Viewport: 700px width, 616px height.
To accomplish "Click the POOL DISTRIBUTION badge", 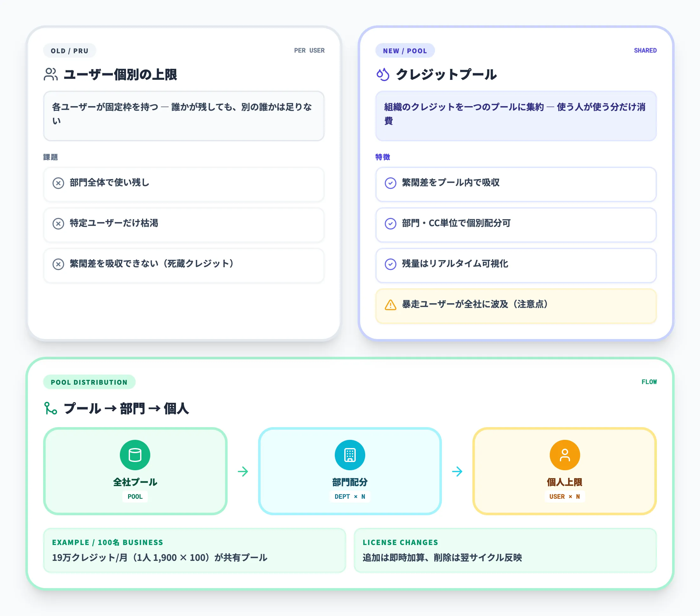I will coord(89,382).
